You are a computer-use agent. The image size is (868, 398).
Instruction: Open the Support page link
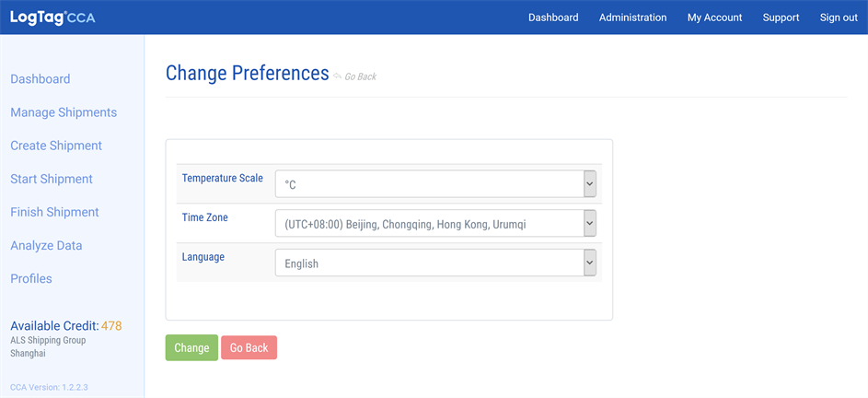click(x=781, y=18)
